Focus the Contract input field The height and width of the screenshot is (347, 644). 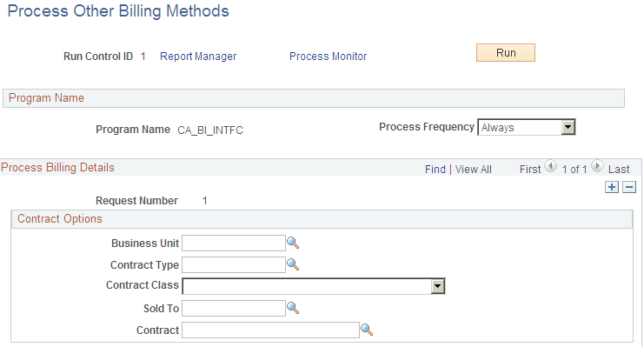point(270,330)
